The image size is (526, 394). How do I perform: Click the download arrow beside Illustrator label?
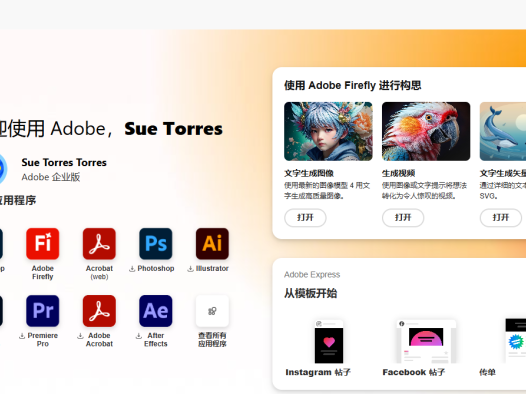190,269
